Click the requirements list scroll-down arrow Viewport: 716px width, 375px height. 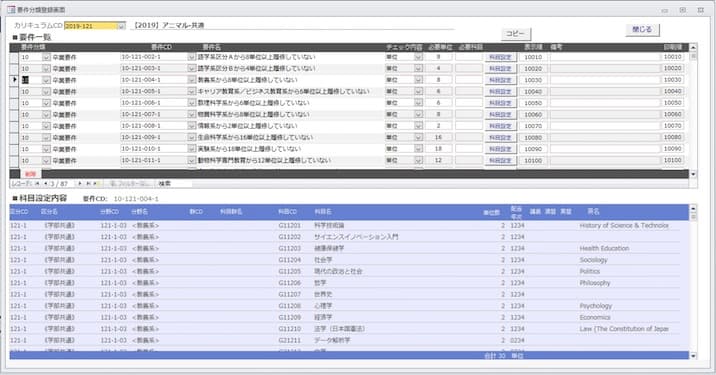coord(693,174)
